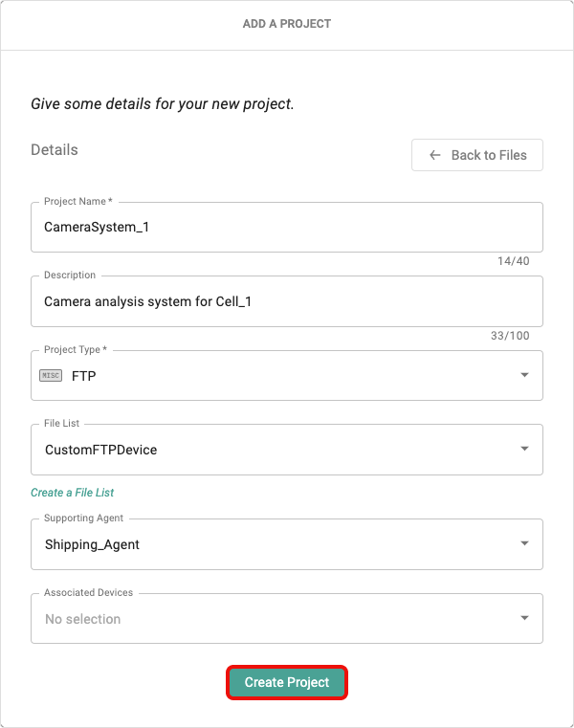Click the left arrow icon in Back to Files
This screenshot has width=574, height=728.
(x=435, y=155)
